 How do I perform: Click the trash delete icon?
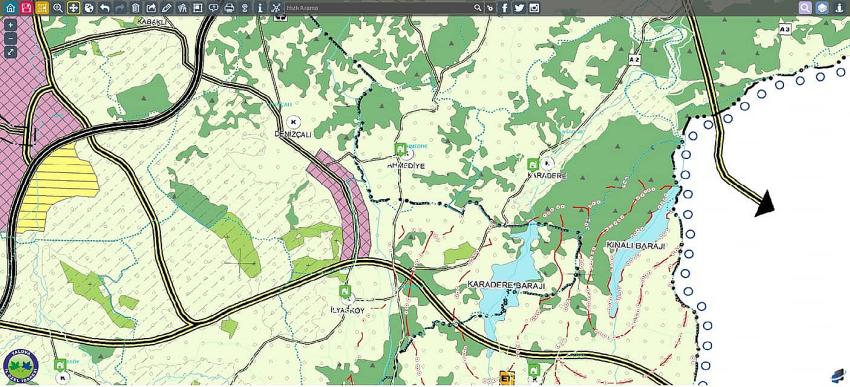point(136,8)
